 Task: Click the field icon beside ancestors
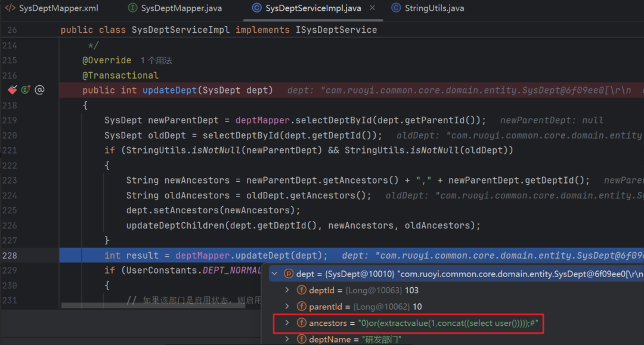click(302, 323)
